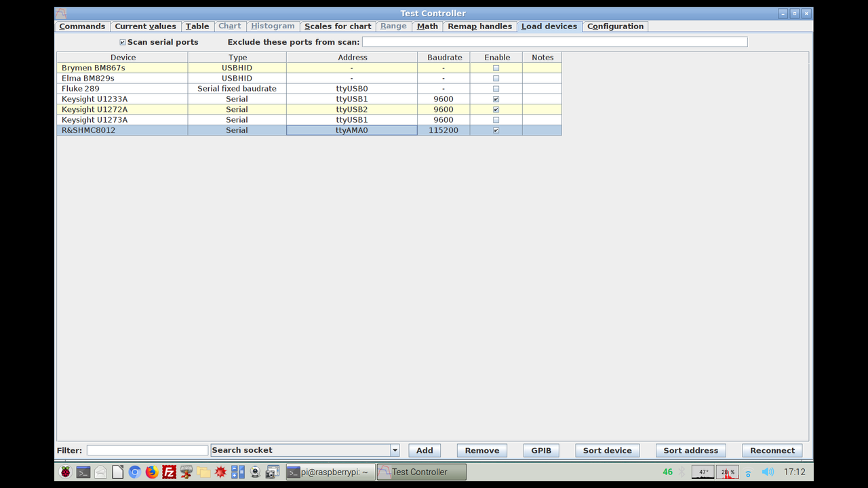The height and width of the screenshot is (488, 868).
Task: Enable the Elma BM829s device
Action: [496, 78]
